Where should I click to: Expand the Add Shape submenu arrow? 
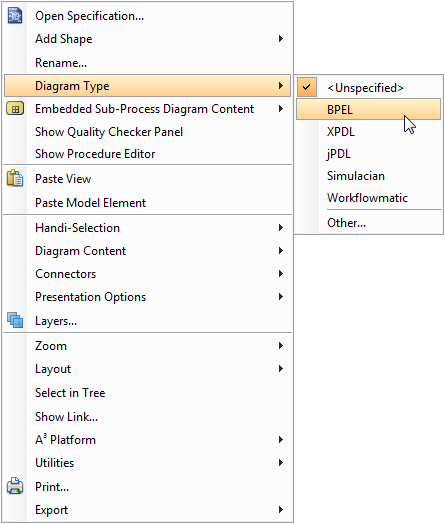[x=281, y=39]
